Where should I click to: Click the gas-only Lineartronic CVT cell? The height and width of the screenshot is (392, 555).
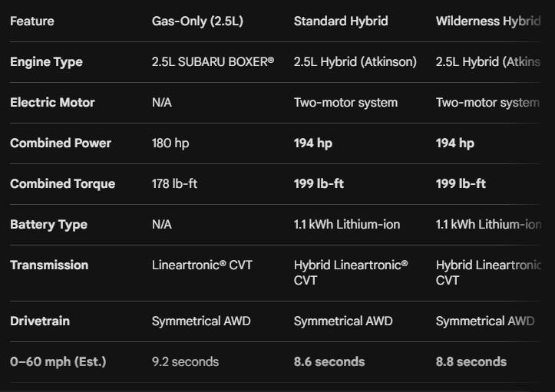point(202,265)
